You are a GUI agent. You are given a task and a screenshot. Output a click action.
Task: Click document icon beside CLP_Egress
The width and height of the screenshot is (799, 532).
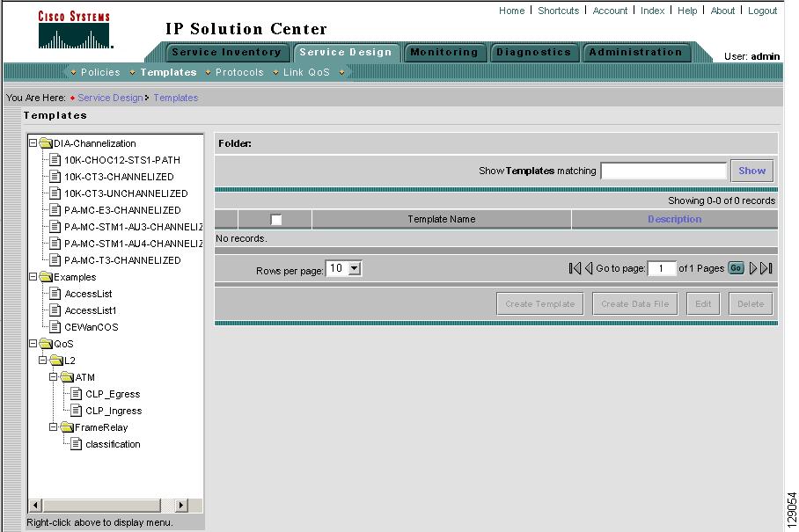76,394
